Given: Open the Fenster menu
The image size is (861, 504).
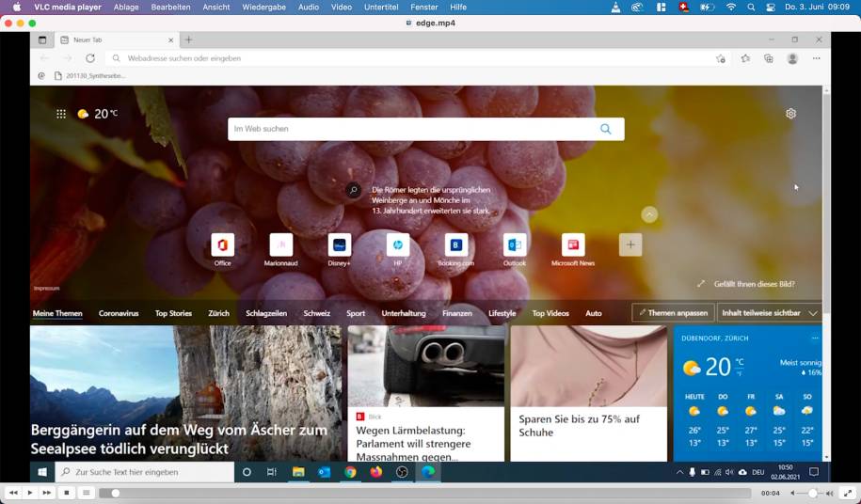Looking at the screenshot, I should coord(423,8).
